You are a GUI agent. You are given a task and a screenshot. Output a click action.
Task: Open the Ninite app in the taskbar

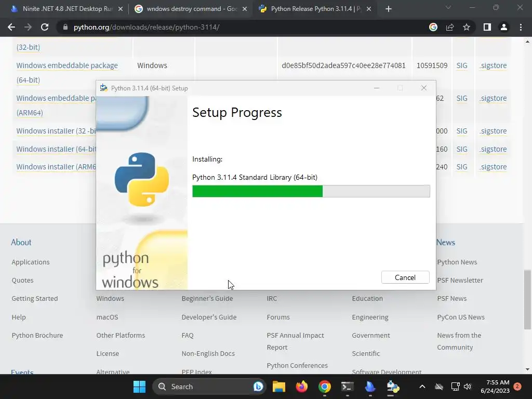point(370,387)
